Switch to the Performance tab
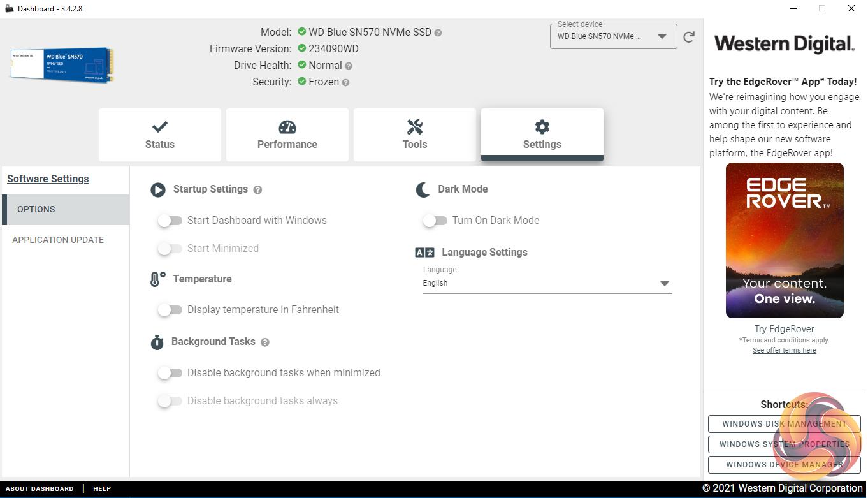Screen dimensions: 868x498 pyautogui.click(x=287, y=135)
